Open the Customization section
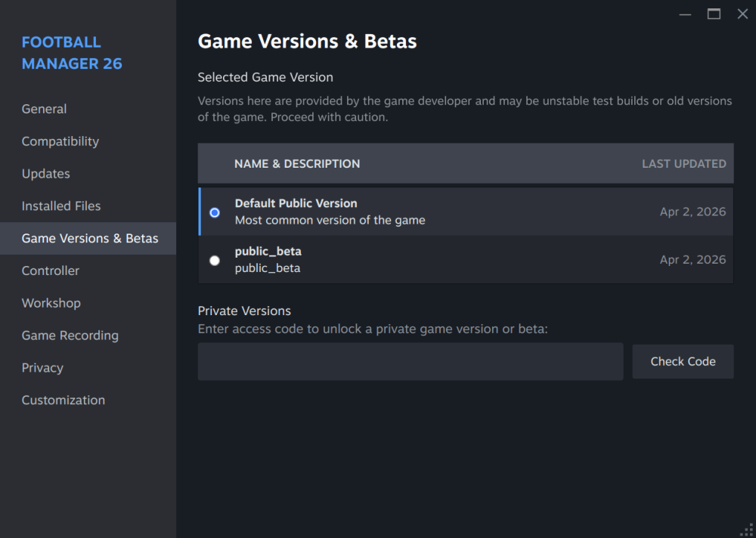 tap(64, 400)
